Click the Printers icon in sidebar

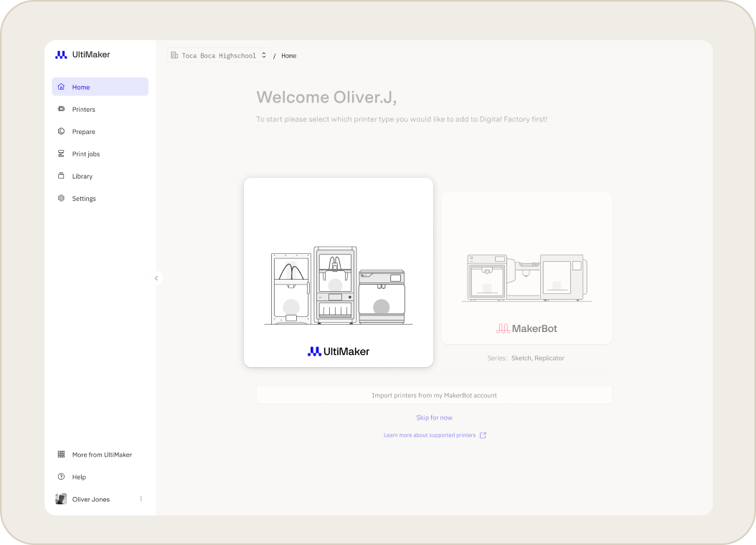(x=61, y=109)
